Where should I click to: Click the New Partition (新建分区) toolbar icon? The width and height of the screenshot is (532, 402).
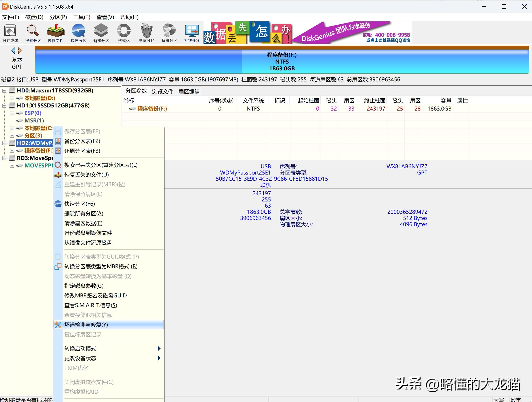pyautogui.click(x=101, y=33)
